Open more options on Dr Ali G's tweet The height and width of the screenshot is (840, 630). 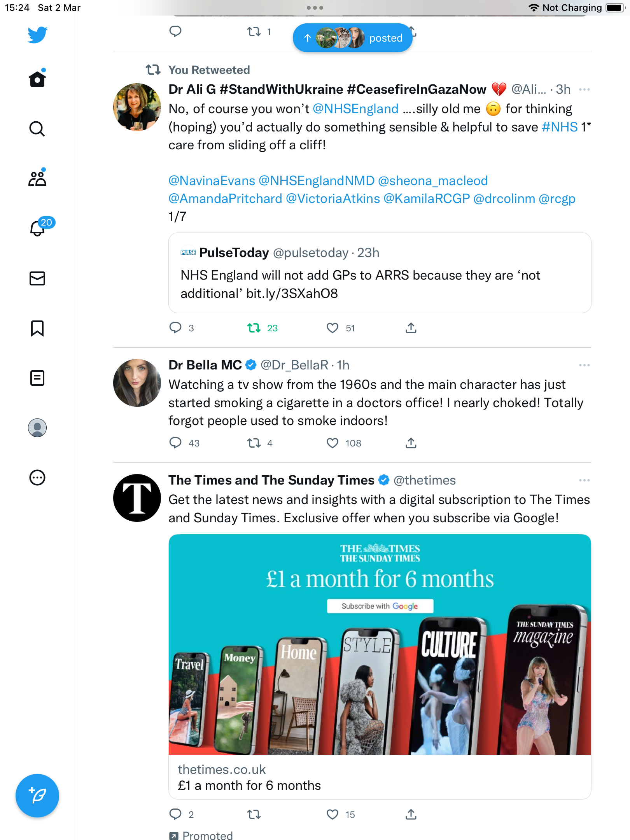584,90
